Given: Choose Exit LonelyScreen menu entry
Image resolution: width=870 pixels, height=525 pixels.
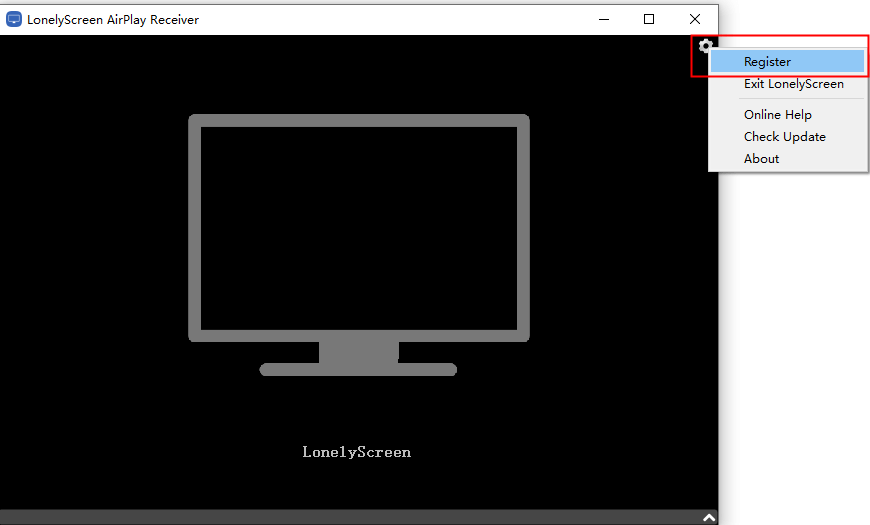Looking at the screenshot, I should click(787, 84).
